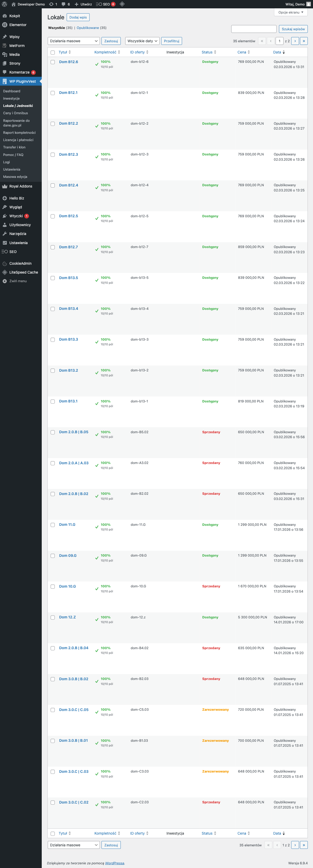313x868 pixels.
Task: Go to next page in bottom pagination
Action: pos(295,845)
